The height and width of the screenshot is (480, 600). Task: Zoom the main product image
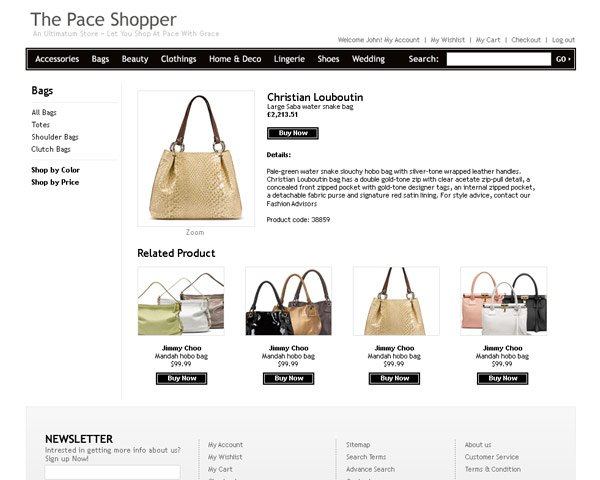coord(195,232)
